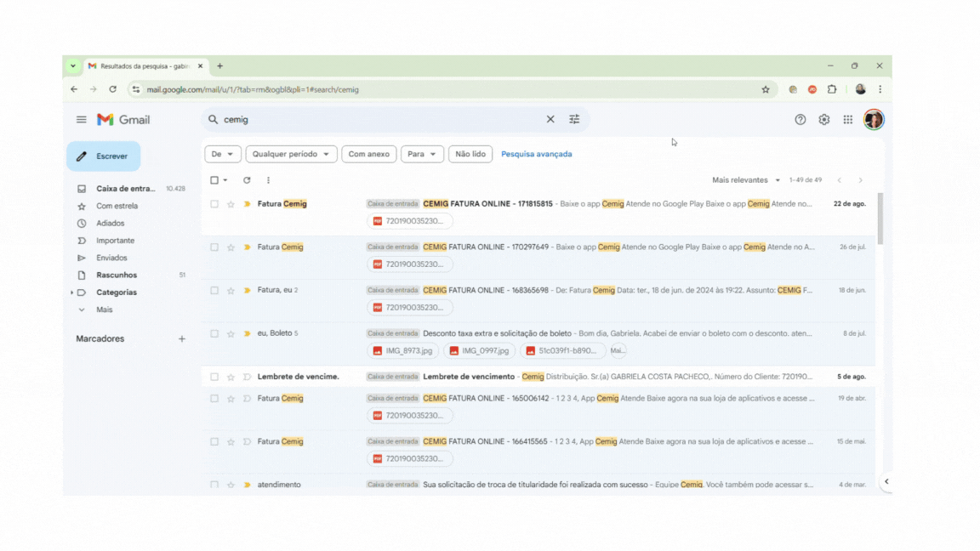This screenshot has width=980, height=551.
Task: Star the 26 de jul. Fatura Cemig email
Action: (x=231, y=247)
